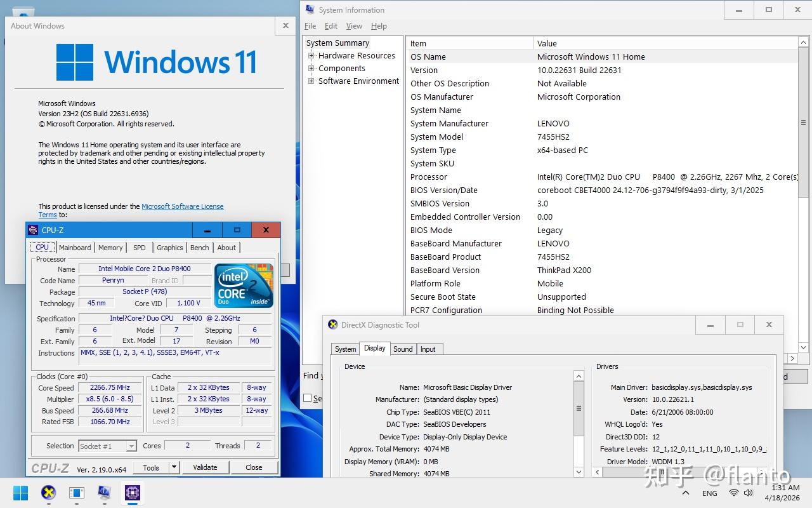
Task: Click the System Information vertical scrollbar thumb
Action: point(803,123)
